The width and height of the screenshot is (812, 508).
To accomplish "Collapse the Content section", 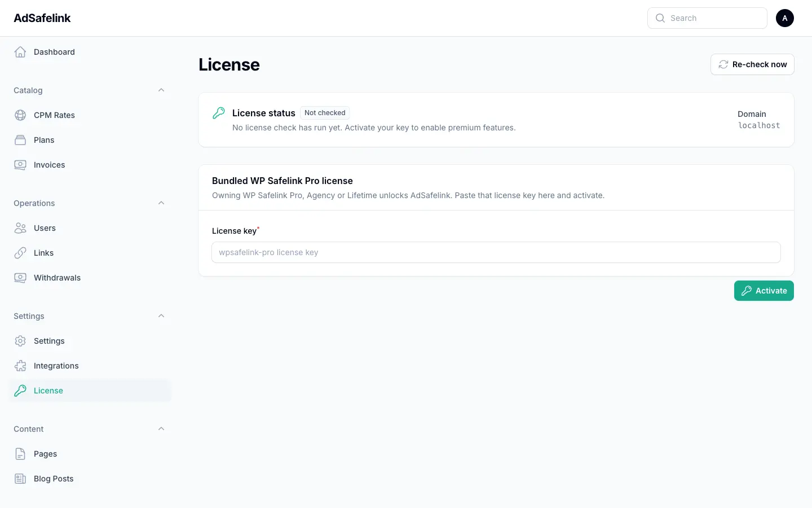I will 161,429.
